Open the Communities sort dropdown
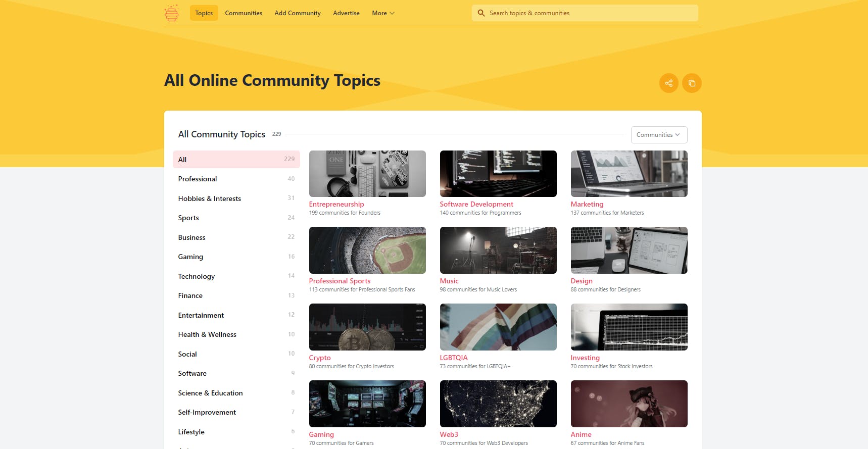The height and width of the screenshot is (449, 868). coord(658,135)
